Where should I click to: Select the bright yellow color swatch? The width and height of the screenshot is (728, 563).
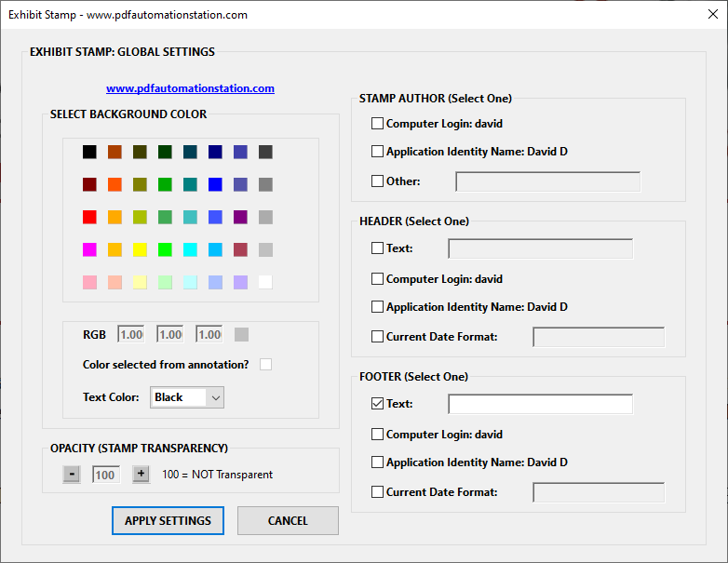[140, 249]
